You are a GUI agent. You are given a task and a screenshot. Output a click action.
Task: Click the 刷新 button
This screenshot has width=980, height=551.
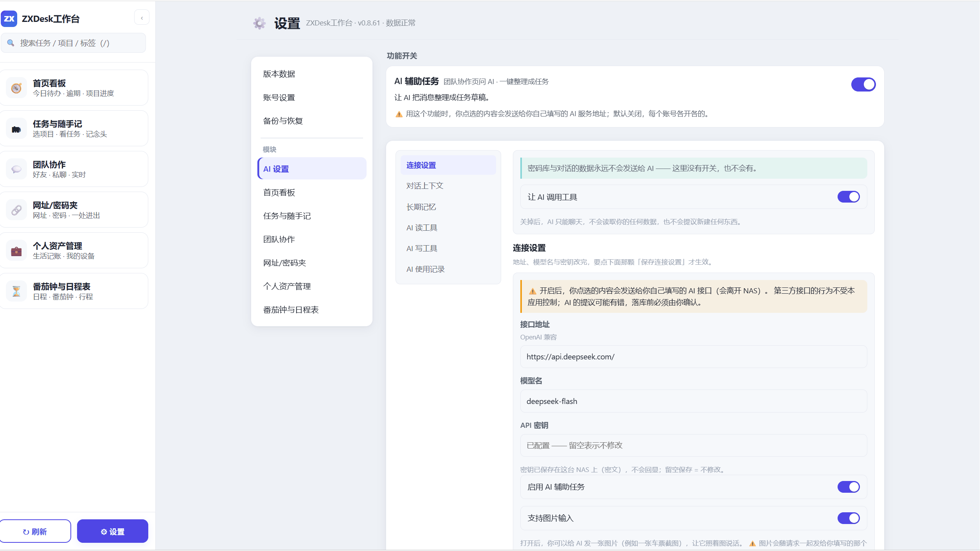pyautogui.click(x=35, y=531)
